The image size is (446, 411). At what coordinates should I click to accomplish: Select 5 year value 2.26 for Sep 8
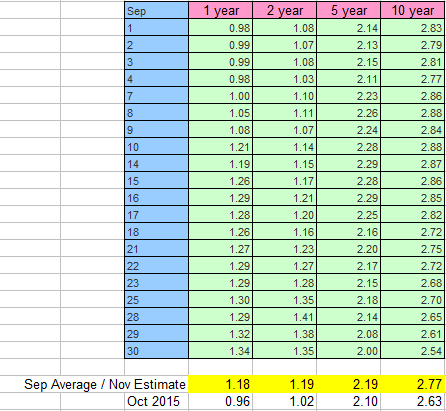(349, 112)
